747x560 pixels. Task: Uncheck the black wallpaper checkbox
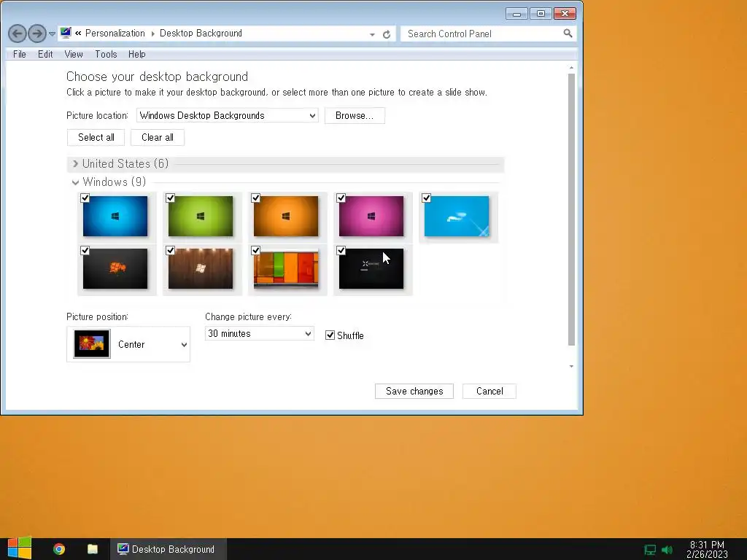(x=341, y=251)
